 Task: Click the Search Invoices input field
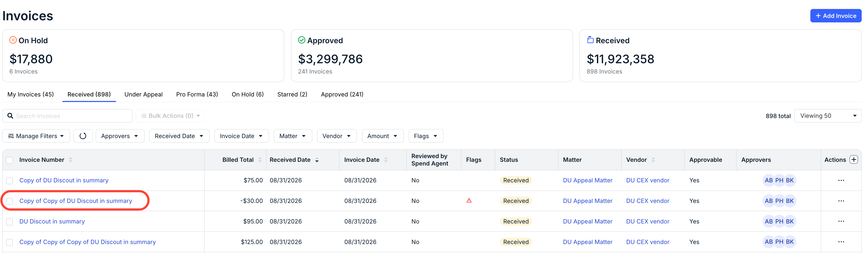pos(67,116)
